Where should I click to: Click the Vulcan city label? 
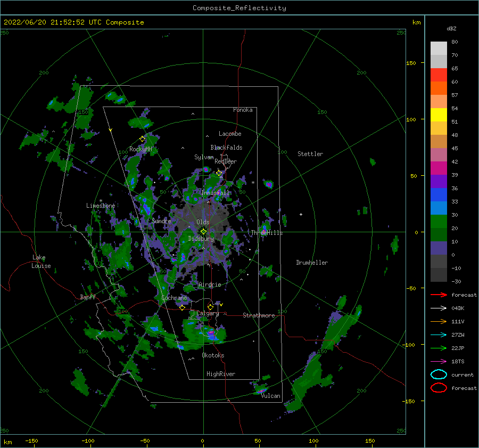271,396
